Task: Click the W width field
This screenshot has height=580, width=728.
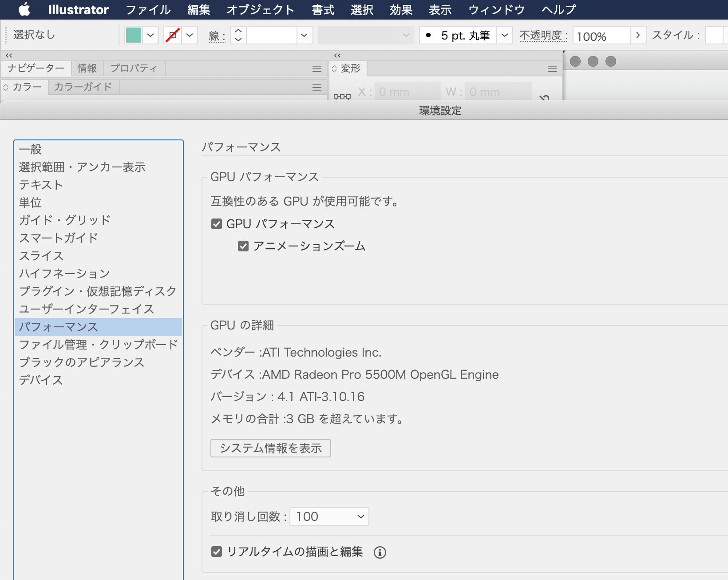Action: click(x=498, y=92)
